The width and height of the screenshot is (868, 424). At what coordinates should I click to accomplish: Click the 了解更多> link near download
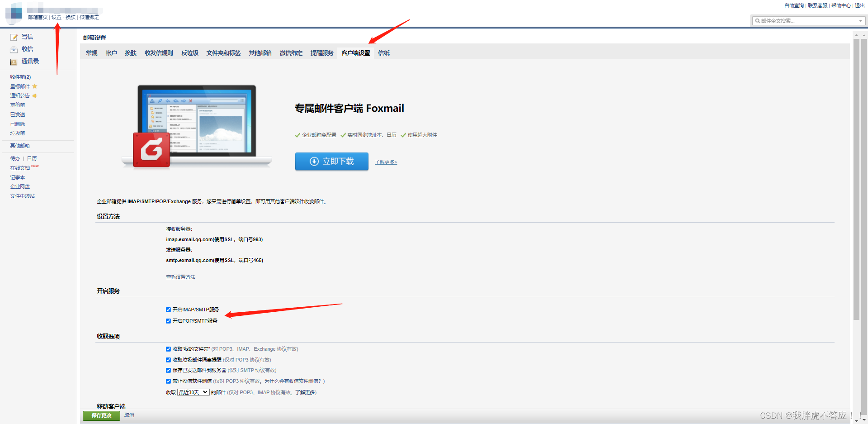point(386,162)
